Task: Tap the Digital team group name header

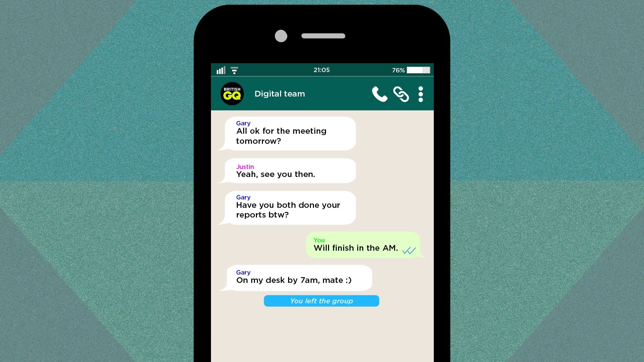Action: pos(279,94)
